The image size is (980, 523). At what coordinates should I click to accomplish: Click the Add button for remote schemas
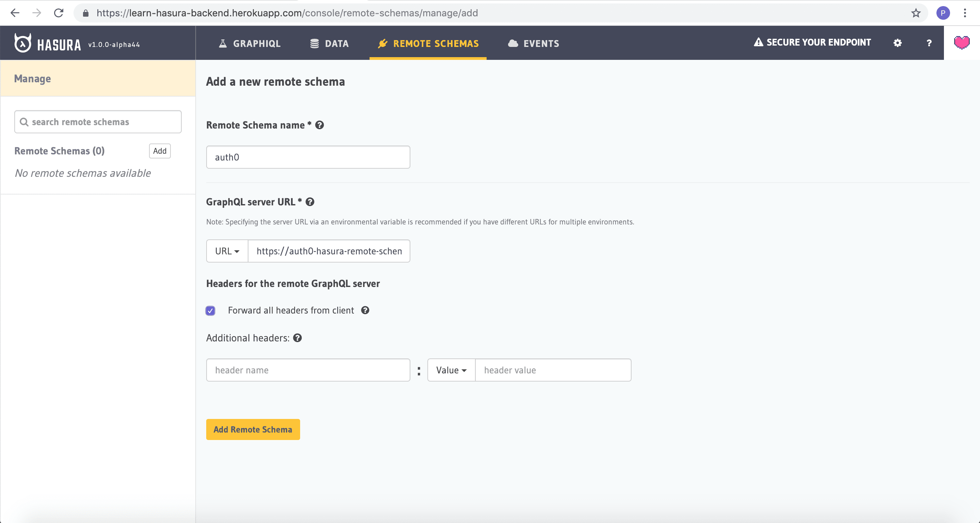(x=160, y=150)
